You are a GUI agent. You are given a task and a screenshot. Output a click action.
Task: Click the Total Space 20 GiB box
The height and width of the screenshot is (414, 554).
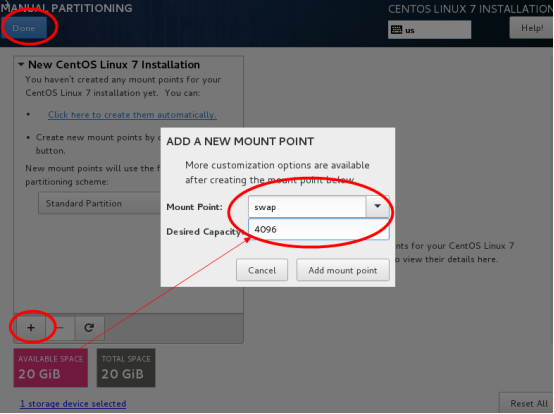tap(126, 368)
